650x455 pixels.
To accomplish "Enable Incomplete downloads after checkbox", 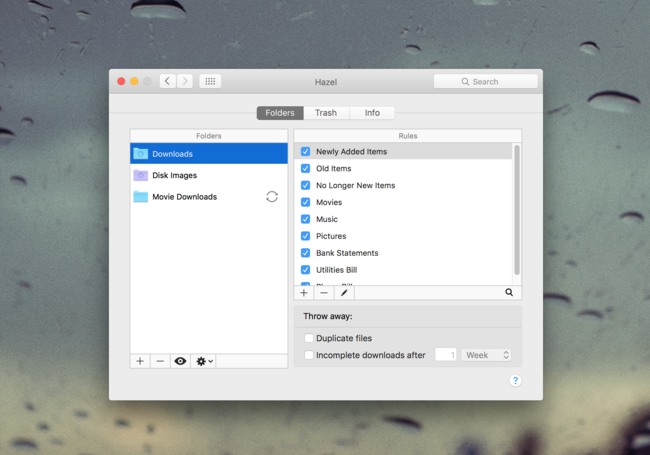I will pos(309,355).
